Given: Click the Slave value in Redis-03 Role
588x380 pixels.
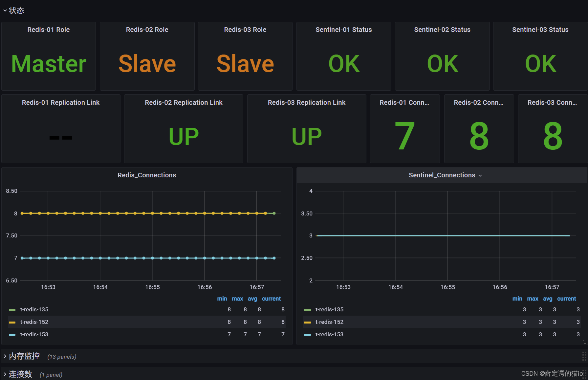Looking at the screenshot, I should tap(245, 64).
